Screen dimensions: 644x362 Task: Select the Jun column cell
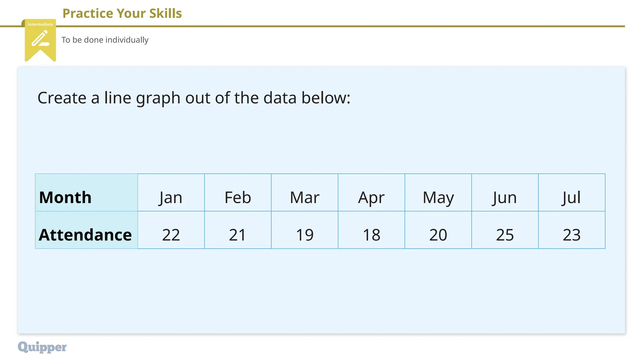pyautogui.click(x=505, y=192)
